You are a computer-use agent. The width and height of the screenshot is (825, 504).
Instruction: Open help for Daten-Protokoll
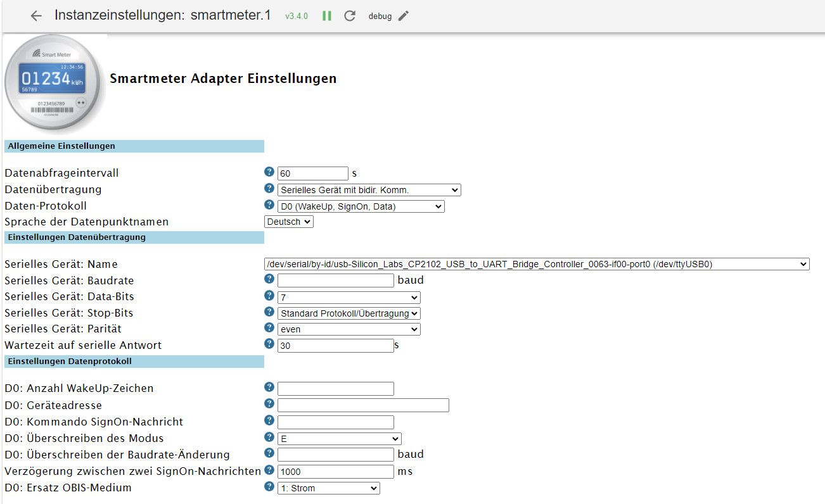pos(269,205)
